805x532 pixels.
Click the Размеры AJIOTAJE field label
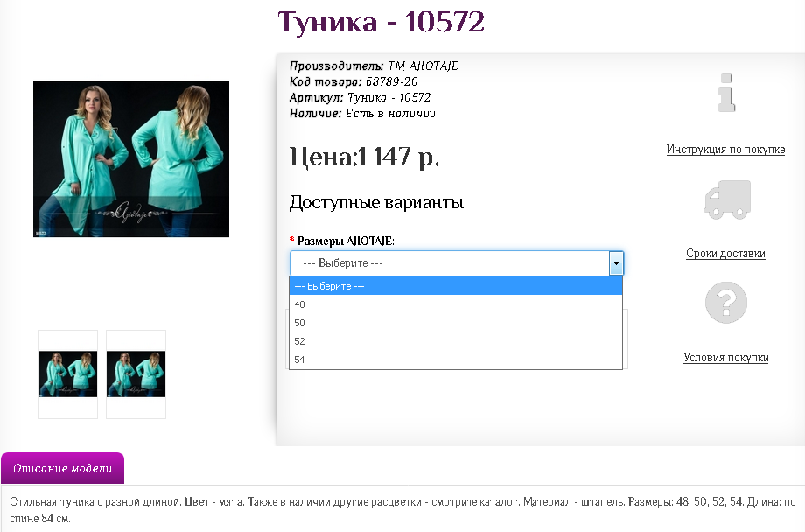coord(345,241)
